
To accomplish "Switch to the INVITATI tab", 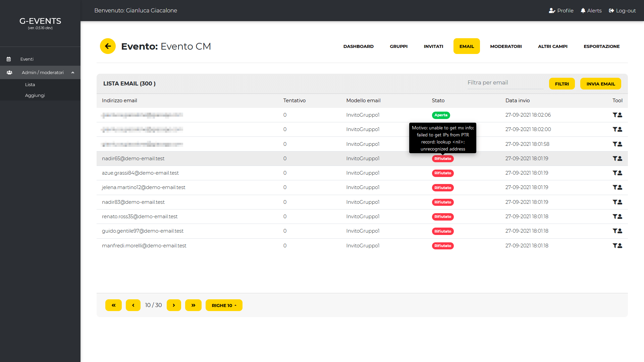I will click(x=433, y=46).
